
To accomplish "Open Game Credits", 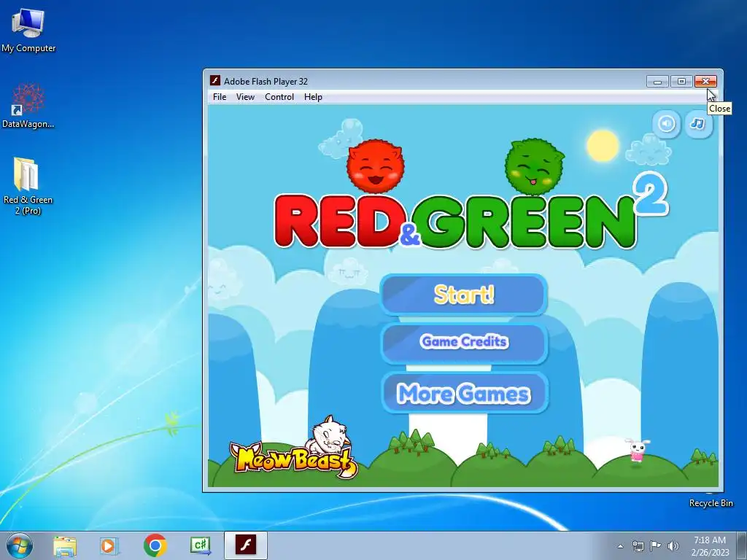I will tap(464, 342).
